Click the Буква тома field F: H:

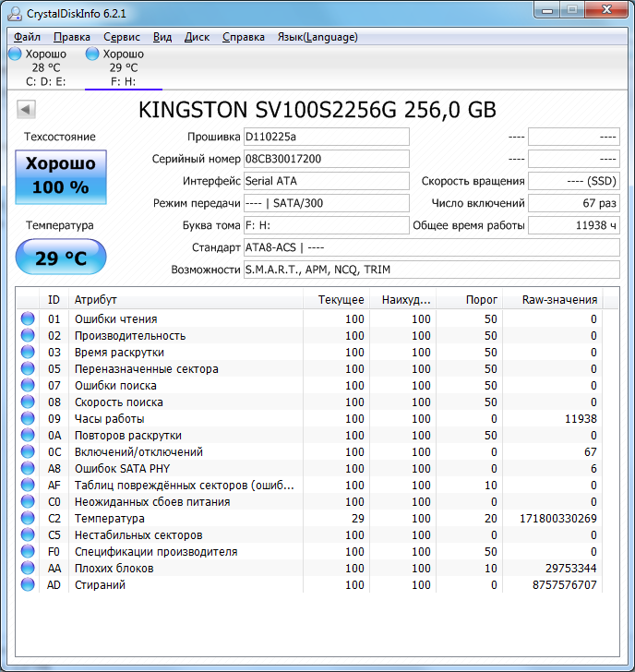point(327,225)
